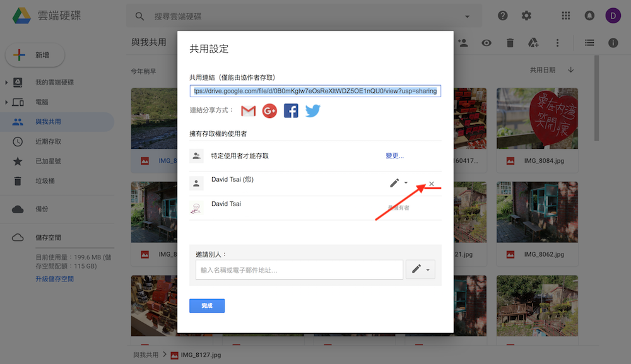The width and height of the screenshot is (631, 364).
Task: Open the help question mark icon
Action: pyautogui.click(x=503, y=16)
